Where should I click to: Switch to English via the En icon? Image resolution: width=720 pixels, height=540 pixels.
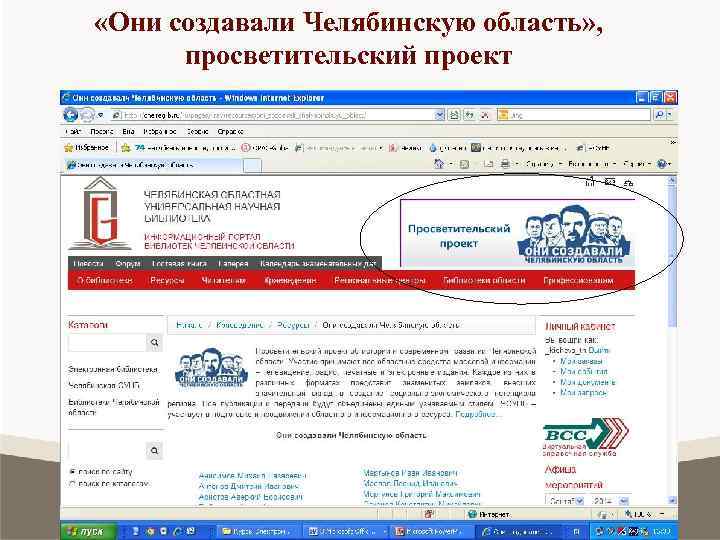click(629, 183)
